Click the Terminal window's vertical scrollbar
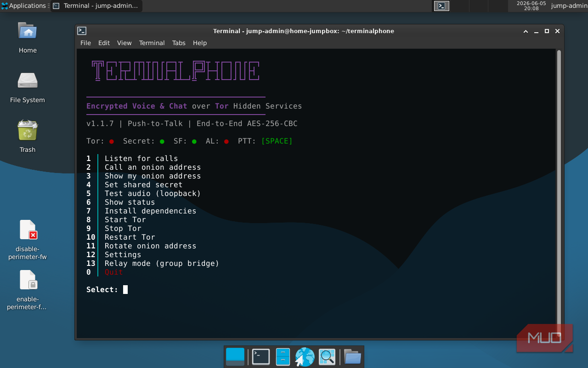 [559, 193]
